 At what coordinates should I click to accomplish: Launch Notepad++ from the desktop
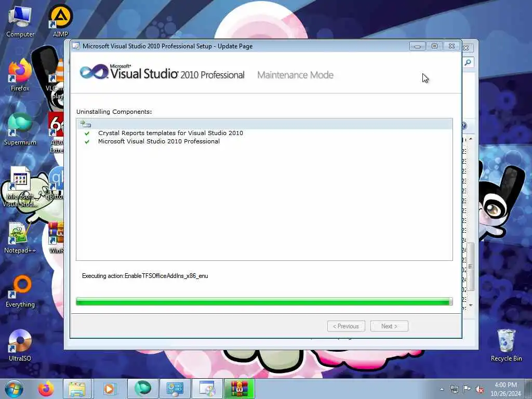coord(20,237)
